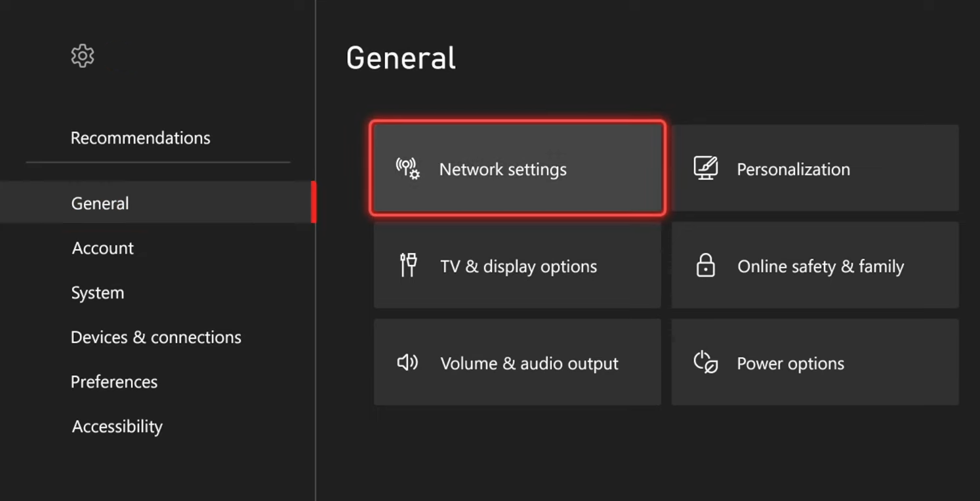Select the red-highlighted Network settings icon
Image resolution: width=980 pixels, height=501 pixels.
(x=407, y=169)
